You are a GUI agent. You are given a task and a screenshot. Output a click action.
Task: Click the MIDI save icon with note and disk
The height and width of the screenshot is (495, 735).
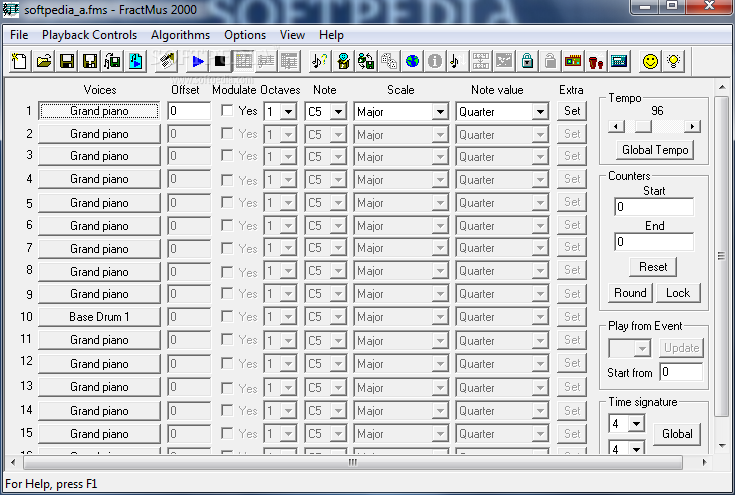(112, 61)
